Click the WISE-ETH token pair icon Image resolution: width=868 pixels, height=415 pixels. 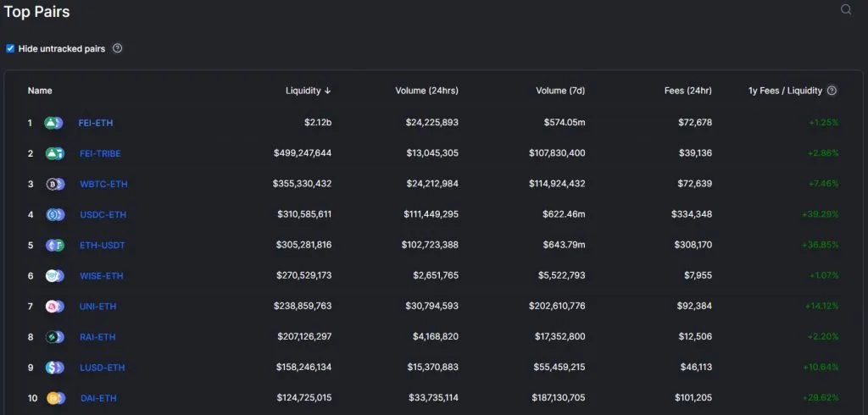55,275
